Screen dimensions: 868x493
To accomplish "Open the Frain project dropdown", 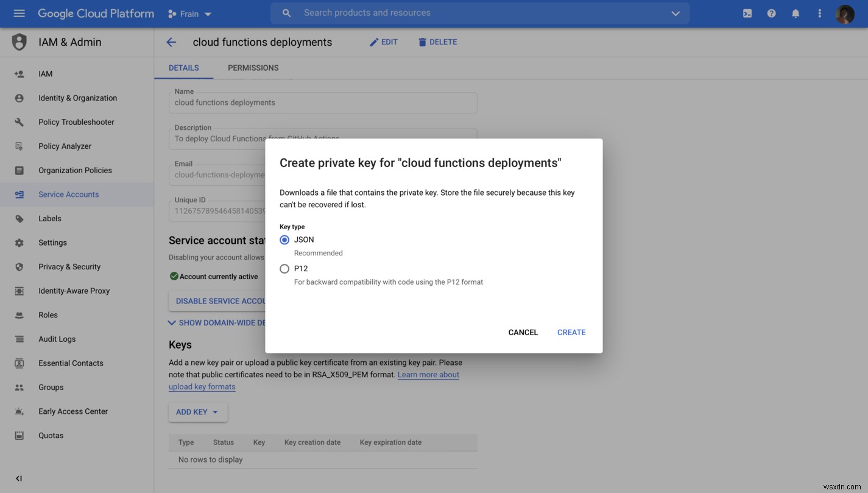I will [x=189, y=13].
